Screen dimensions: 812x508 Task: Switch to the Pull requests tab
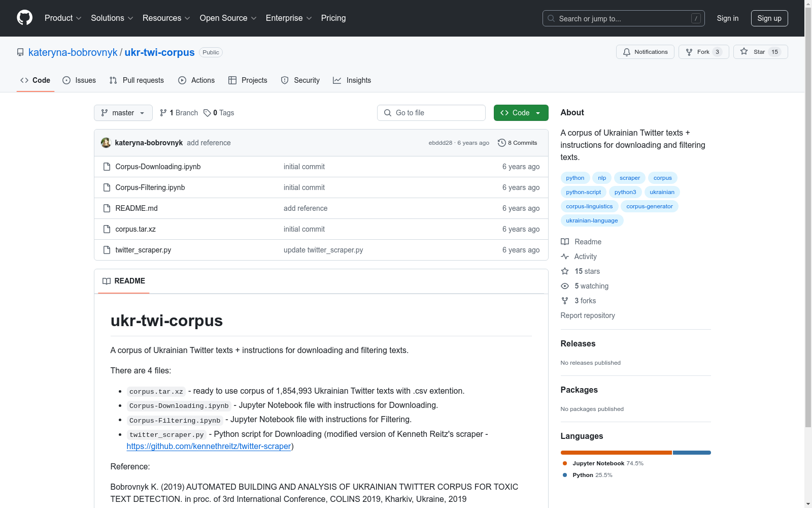(x=137, y=80)
